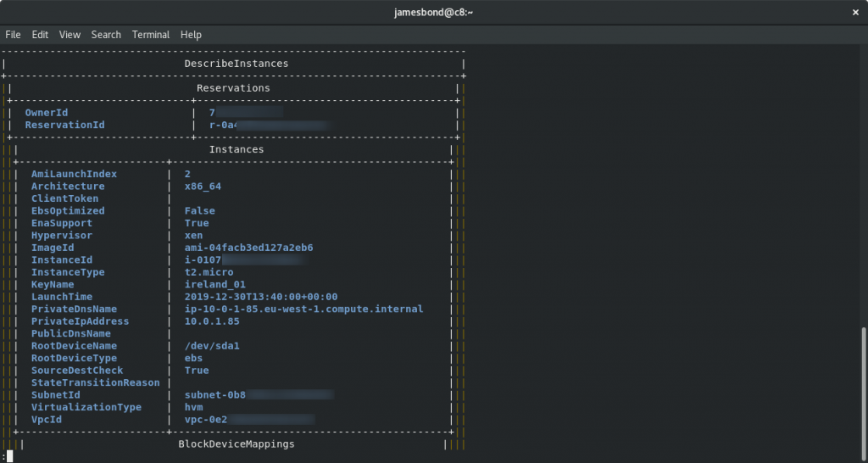Open the Terminal menu
This screenshot has width=868, height=463.
point(151,34)
